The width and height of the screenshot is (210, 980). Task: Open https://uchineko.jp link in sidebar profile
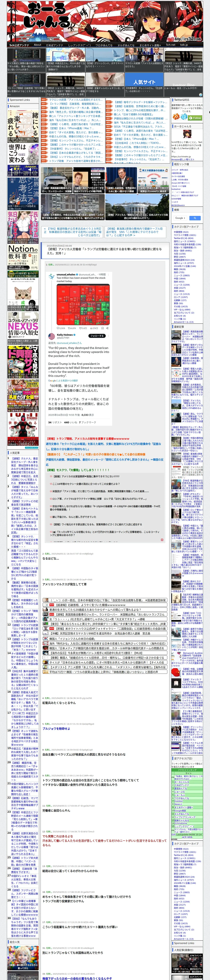tap(181, 156)
